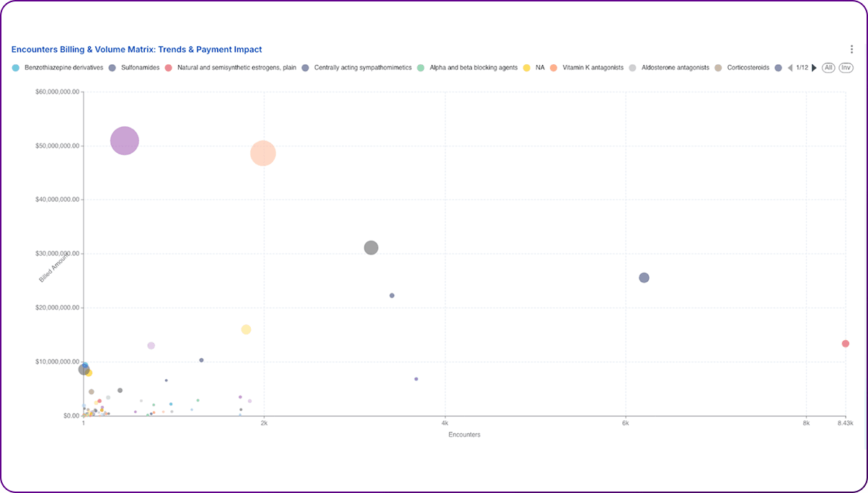Click the slate-blue bubble near 6k encounters
868x493 pixels.
[645, 277]
